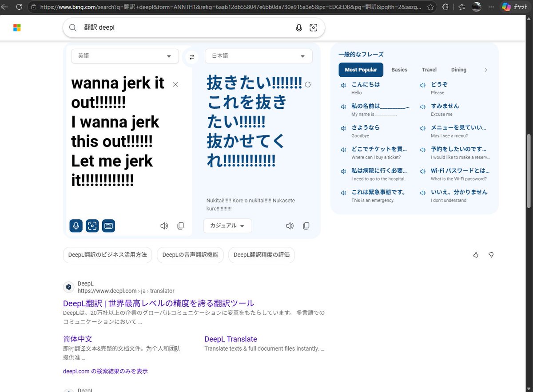Give thumbs up feedback
Viewport: 533px width, 392px height.
point(476,255)
